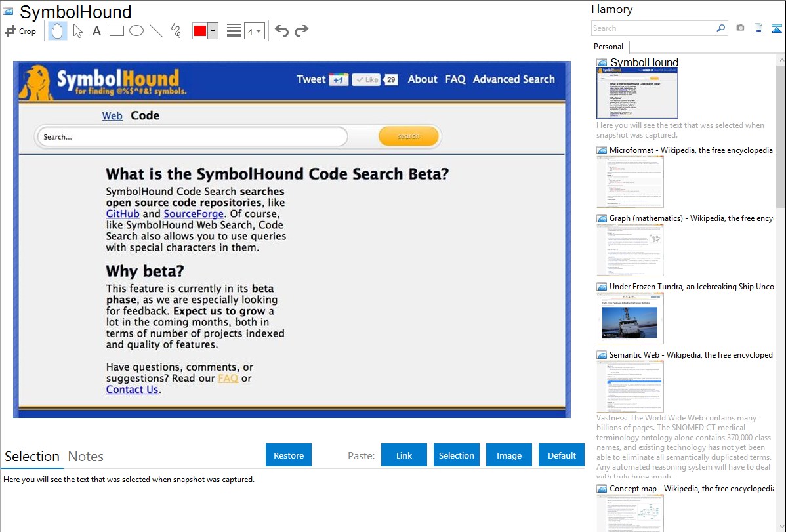
Task: Open the Notes tab
Action: tap(86, 457)
